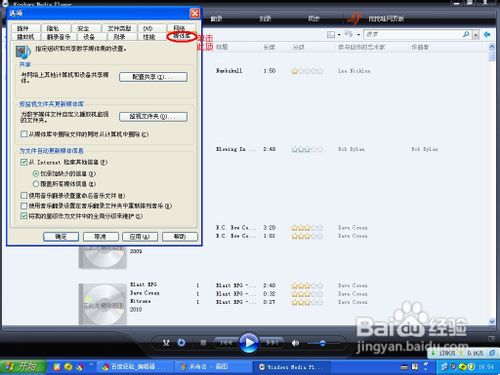
Task: Turn on shuffle playback
Action: [166, 342]
